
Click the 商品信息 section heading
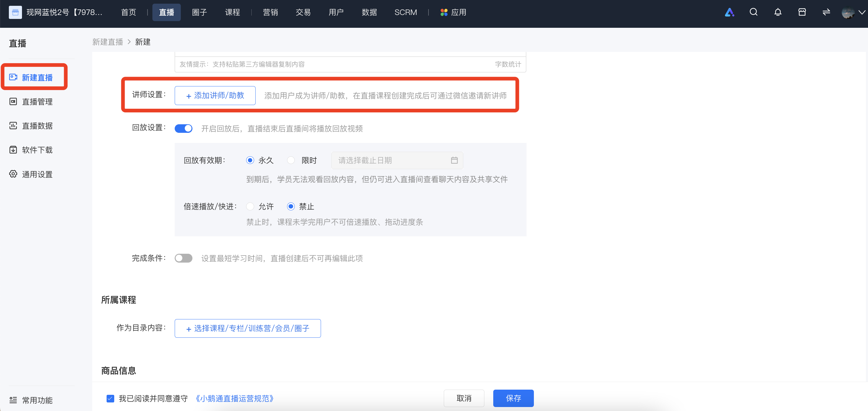[x=119, y=371]
